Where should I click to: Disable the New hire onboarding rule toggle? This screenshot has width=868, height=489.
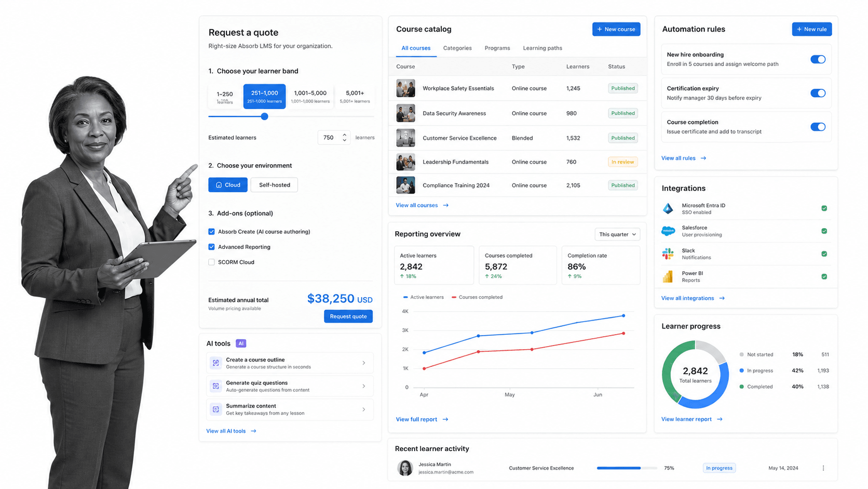click(x=818, y=59)
